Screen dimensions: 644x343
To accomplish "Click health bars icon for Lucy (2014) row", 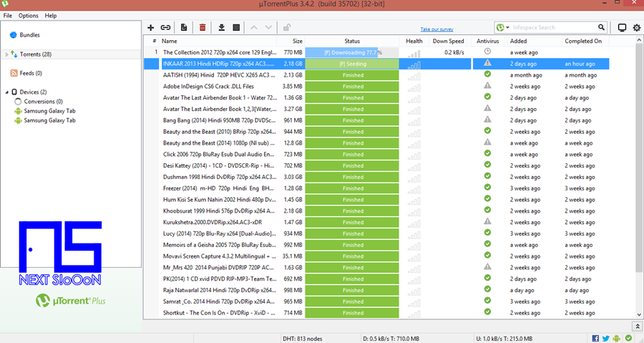I will [x=414, y=233].
